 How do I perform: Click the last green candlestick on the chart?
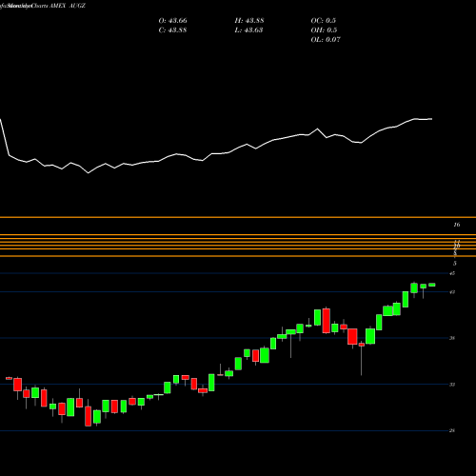(432, 285)
